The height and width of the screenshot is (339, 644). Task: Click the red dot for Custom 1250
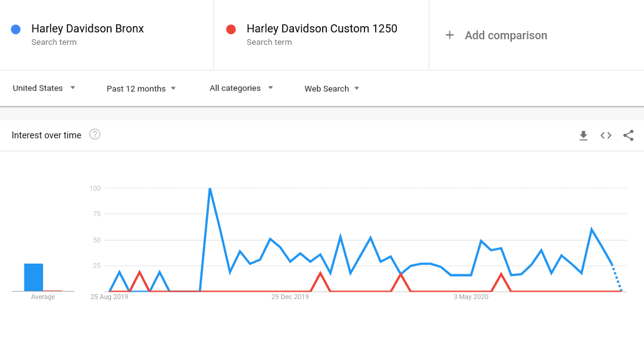[x=231, y=29]
